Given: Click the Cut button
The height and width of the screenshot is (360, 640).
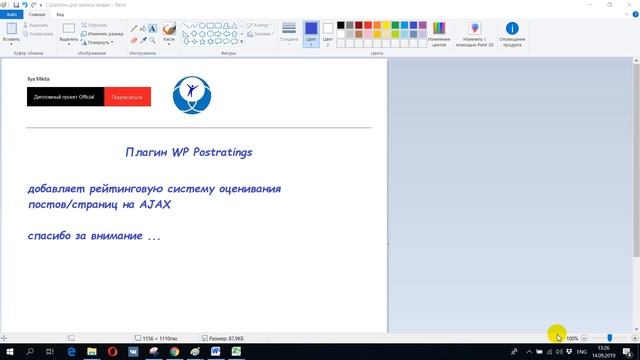Looking at the screenshot, I should (x=36, y=25).
